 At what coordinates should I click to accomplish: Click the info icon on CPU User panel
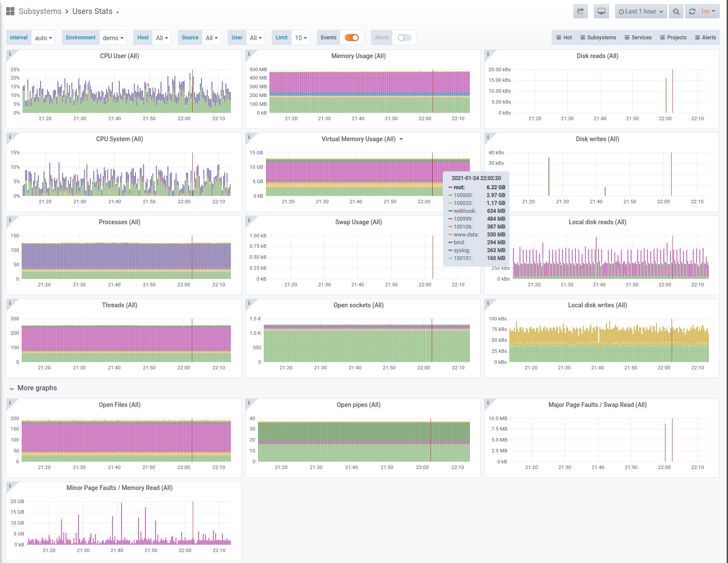coord(10,53)
